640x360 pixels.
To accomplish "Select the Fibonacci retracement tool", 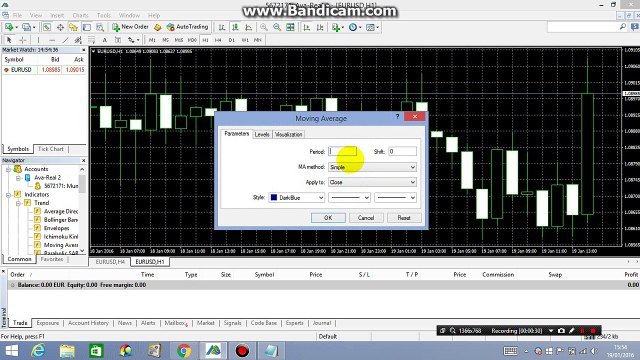I will (91, 40).
